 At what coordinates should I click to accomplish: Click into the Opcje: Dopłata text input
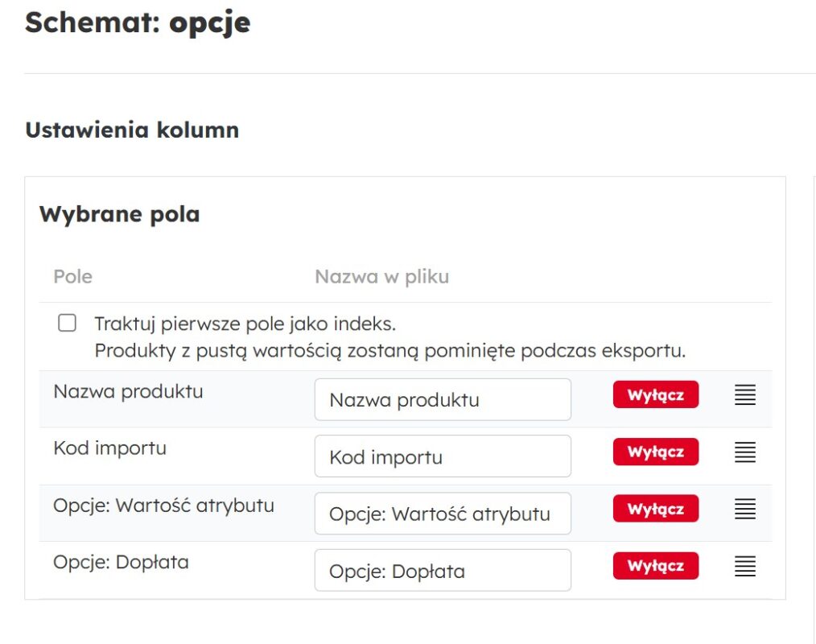(443, 571)
